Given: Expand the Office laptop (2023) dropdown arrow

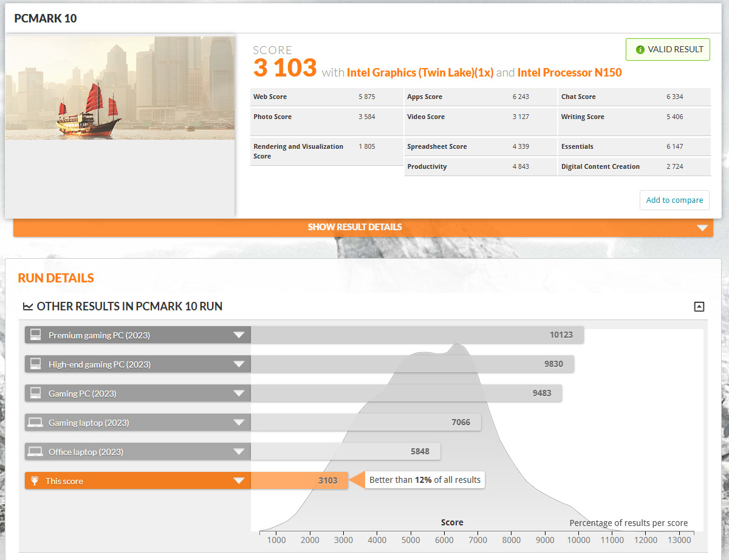Looking at the screenshot, I should (239, 452).
